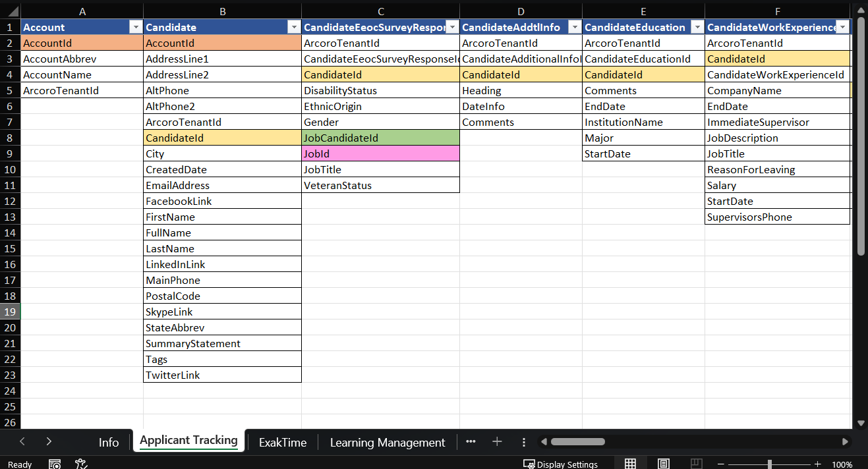Select the Major cell
Image resolution: width=868 pixels, height=469 pixels.
tap(644, 138)
